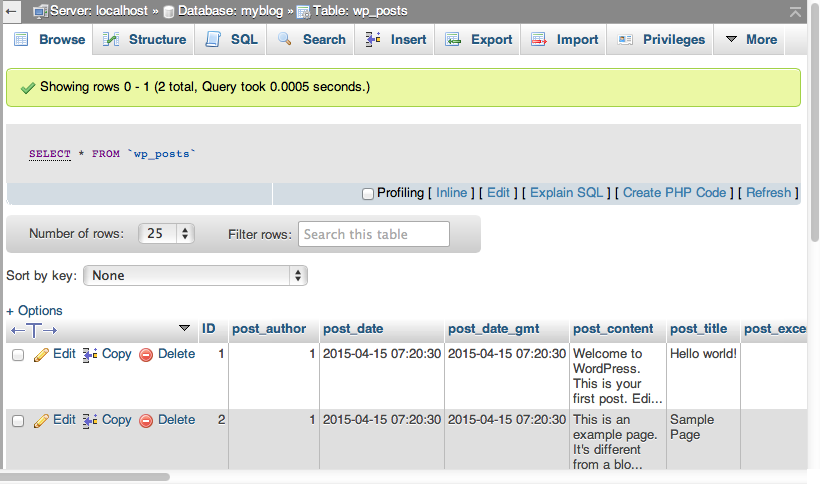The width and height of the screenshot is (820, 484).
Task: Click the red Delete icon for row 2
Action: coord(146,421)
